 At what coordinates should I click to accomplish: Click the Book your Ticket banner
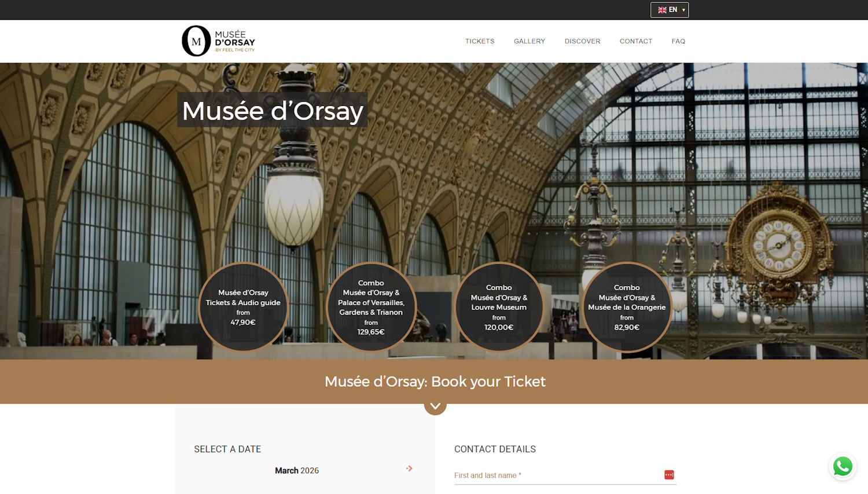coord(435,381)
